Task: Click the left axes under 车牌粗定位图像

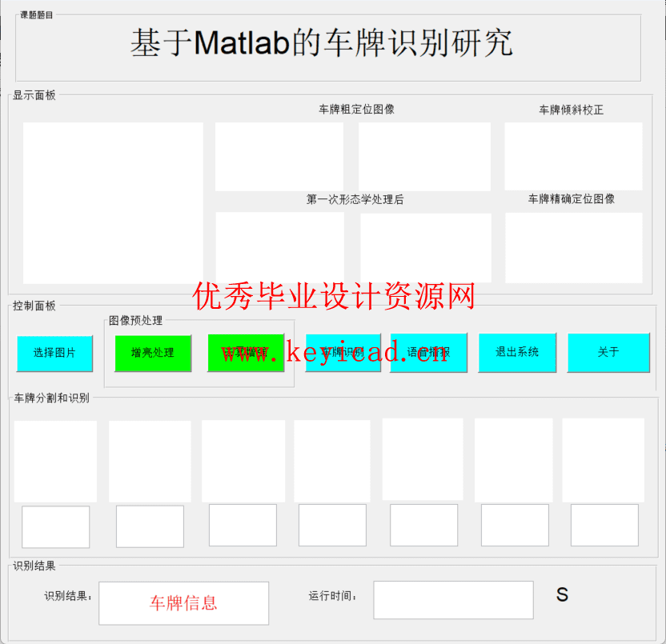Action: click(279, 157)
